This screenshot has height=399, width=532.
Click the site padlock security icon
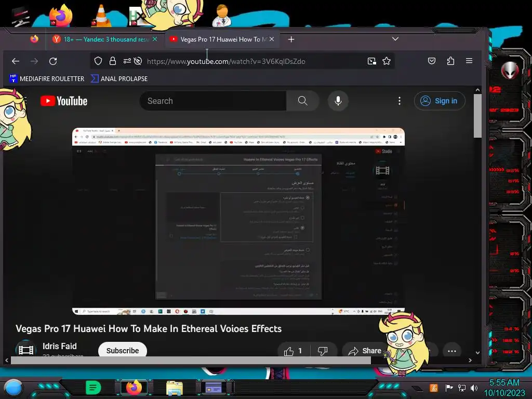point(113,61)
